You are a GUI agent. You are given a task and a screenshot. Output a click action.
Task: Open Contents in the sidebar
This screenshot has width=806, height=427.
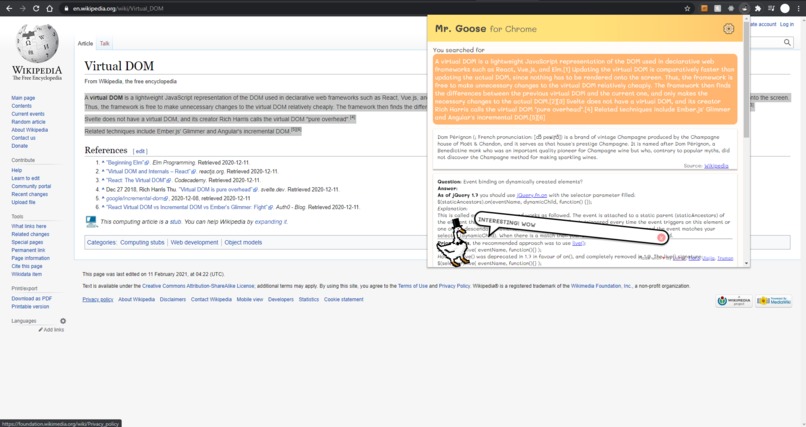tap(22, 106)
